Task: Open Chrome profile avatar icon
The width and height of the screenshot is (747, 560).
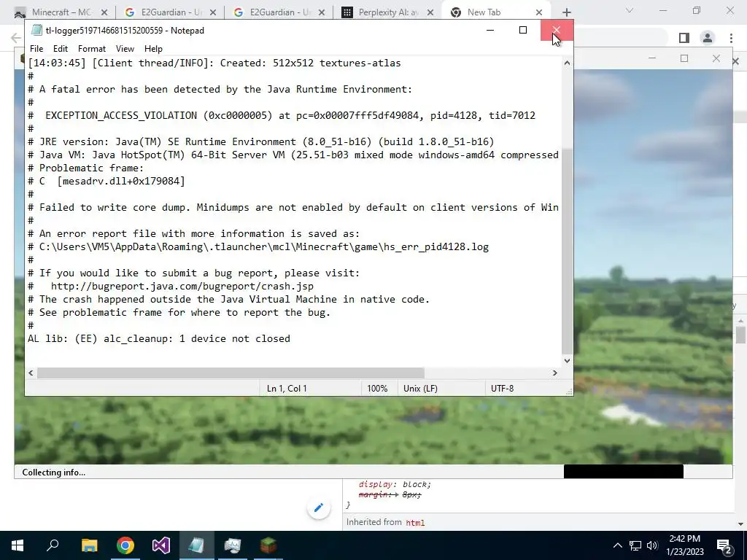Action: tap(708, 38)
